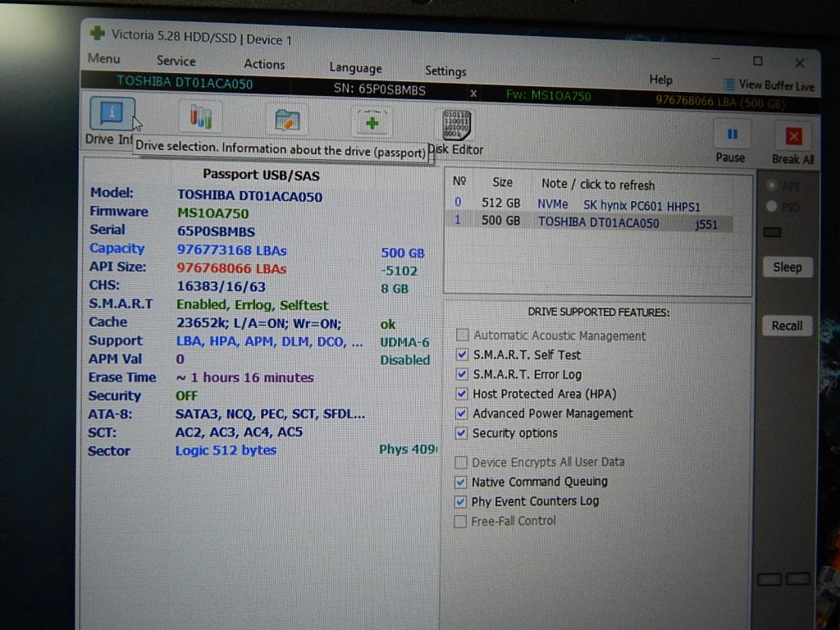The height and width of the screenshot is (630, 840).
Task: Click the Recall button
Action: pos(787,326)
